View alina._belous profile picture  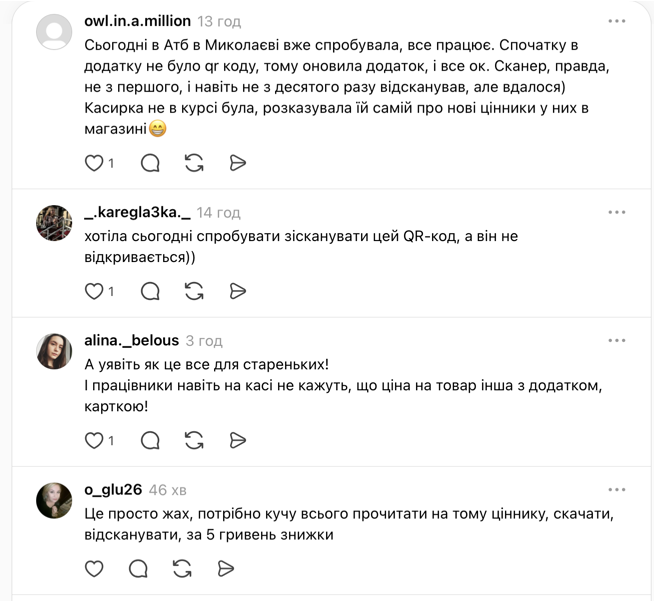[54, 351]
